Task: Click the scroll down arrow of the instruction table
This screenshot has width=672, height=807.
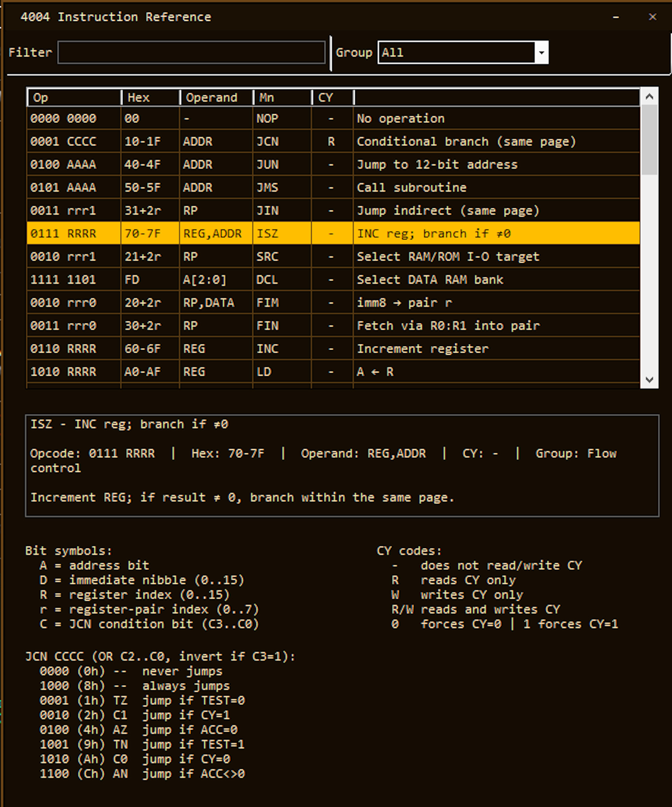Action: tap(649, 380)
